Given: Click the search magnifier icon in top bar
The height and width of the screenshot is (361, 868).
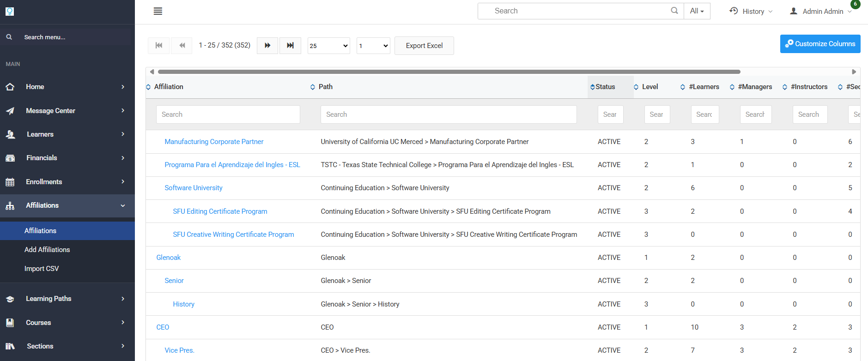Looking at the screenshot, I should (674, 11).
